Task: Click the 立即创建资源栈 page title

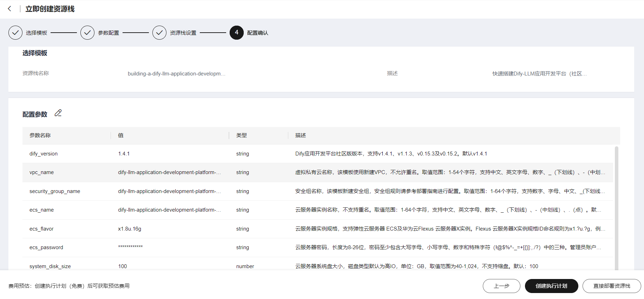Action: [x=50, y=9]
